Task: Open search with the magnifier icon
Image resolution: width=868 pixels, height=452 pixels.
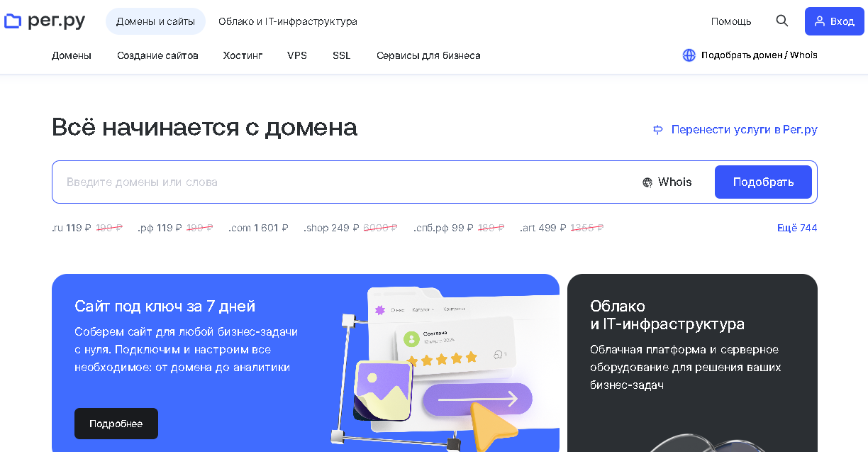Action: pyautogui.click(x=782, y=21)
